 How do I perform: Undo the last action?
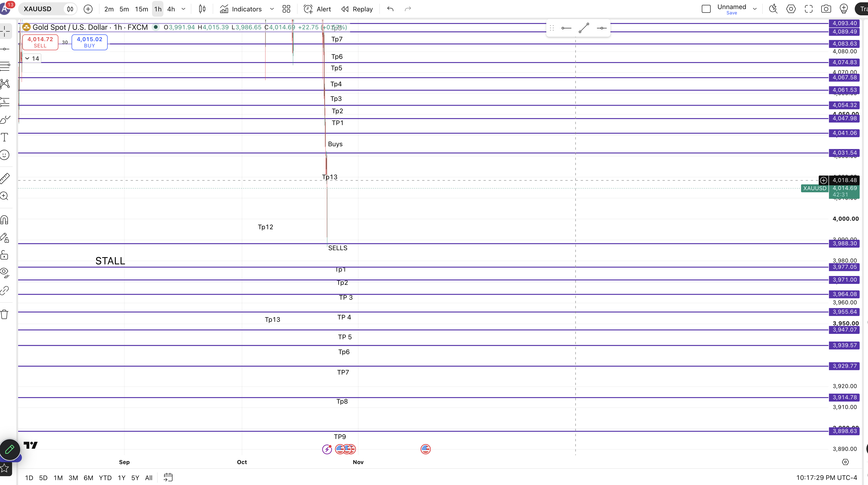pyautogui.click(x=390, y=9)
